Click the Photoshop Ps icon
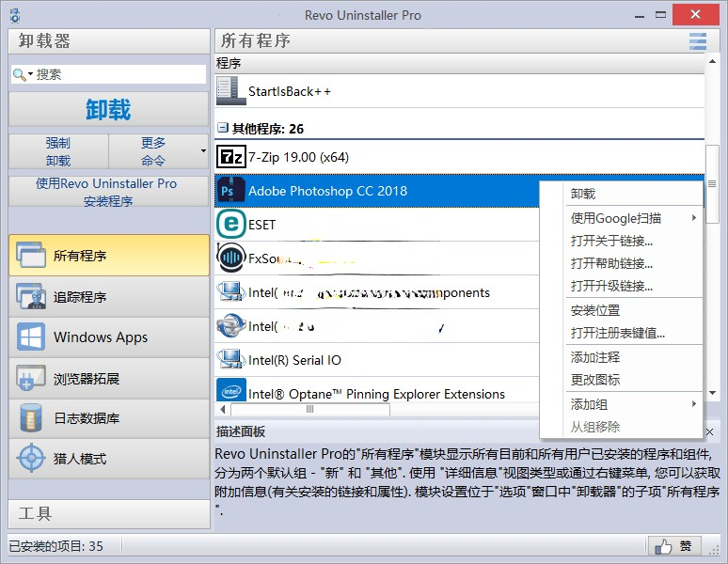The width and height of the screenshot is (728, 564). [230, 191]
